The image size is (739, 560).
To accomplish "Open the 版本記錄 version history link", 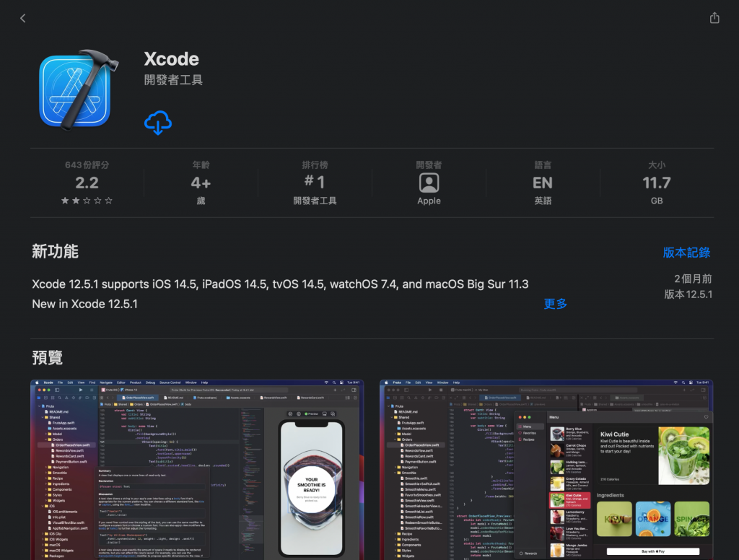I will click(687, 252).
